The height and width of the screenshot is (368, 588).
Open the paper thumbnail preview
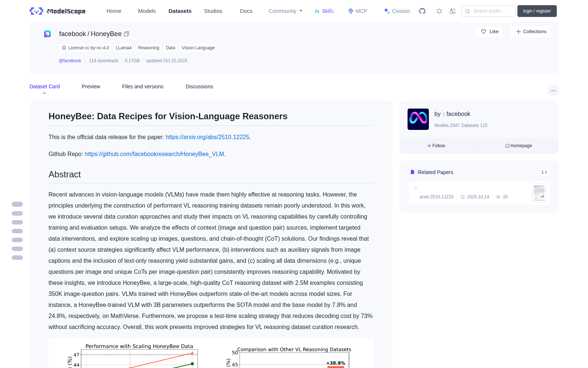pos(539,193)
